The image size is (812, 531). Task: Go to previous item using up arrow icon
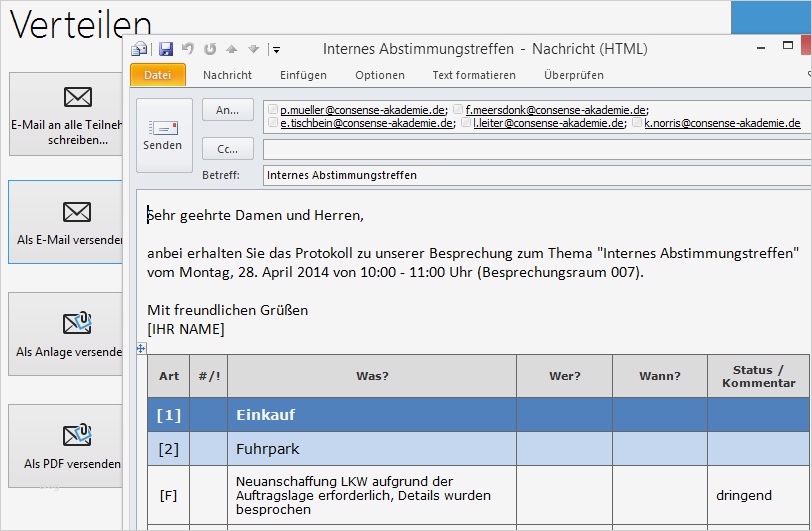click(x=231, y=49)
